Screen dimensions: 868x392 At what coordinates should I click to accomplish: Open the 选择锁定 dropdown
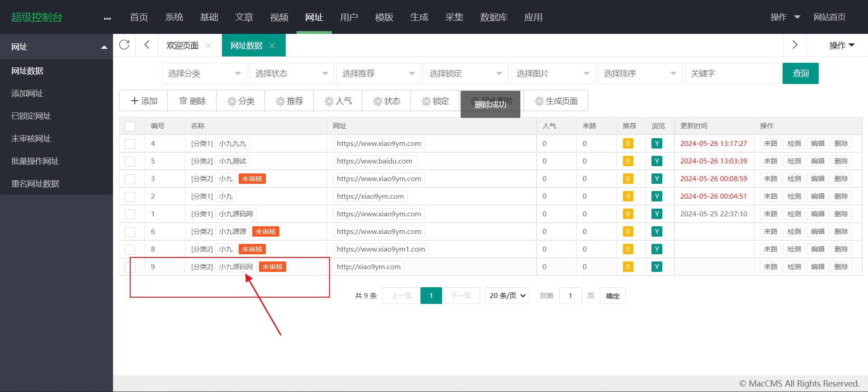[x=466, y=73]
